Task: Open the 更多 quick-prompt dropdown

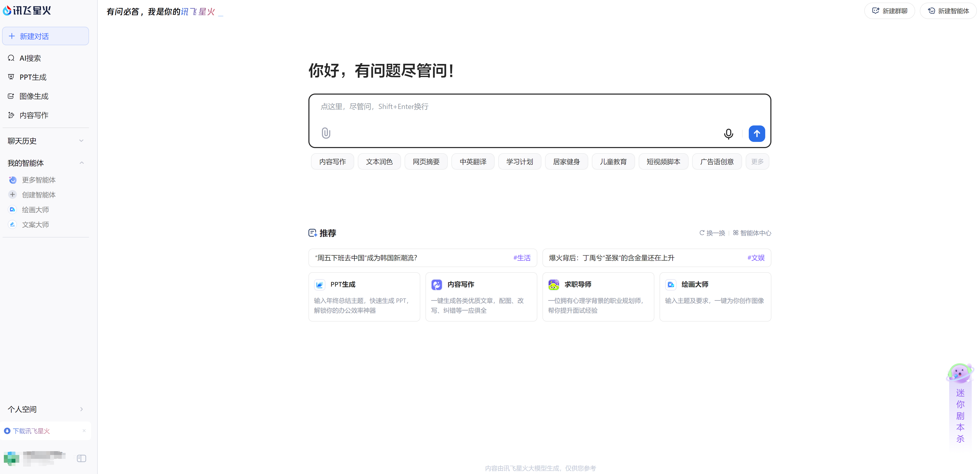Action: tap(757, 161)
